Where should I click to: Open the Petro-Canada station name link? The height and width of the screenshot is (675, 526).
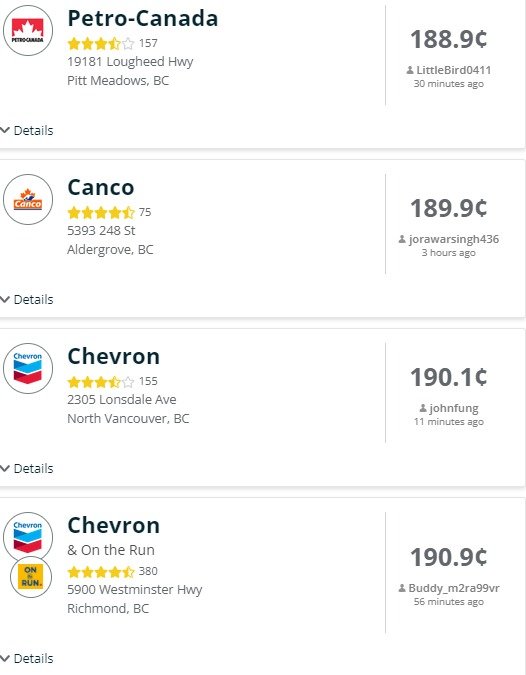click(x=143, y=19)
